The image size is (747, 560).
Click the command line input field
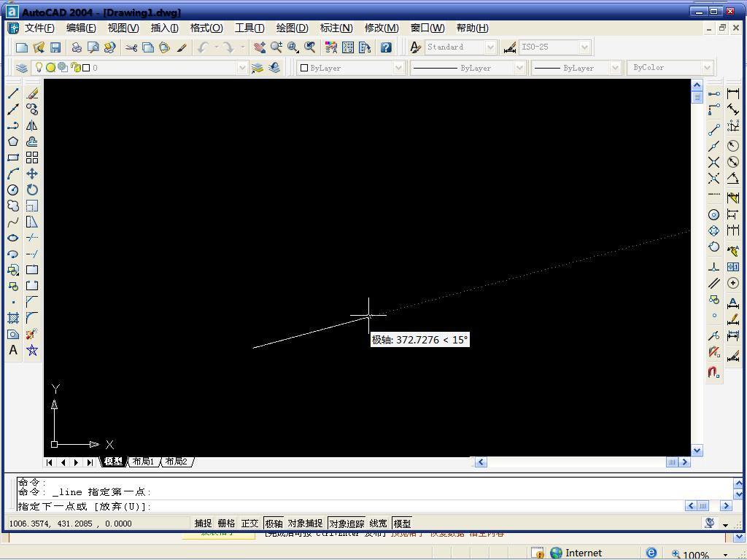coord(350,506)
